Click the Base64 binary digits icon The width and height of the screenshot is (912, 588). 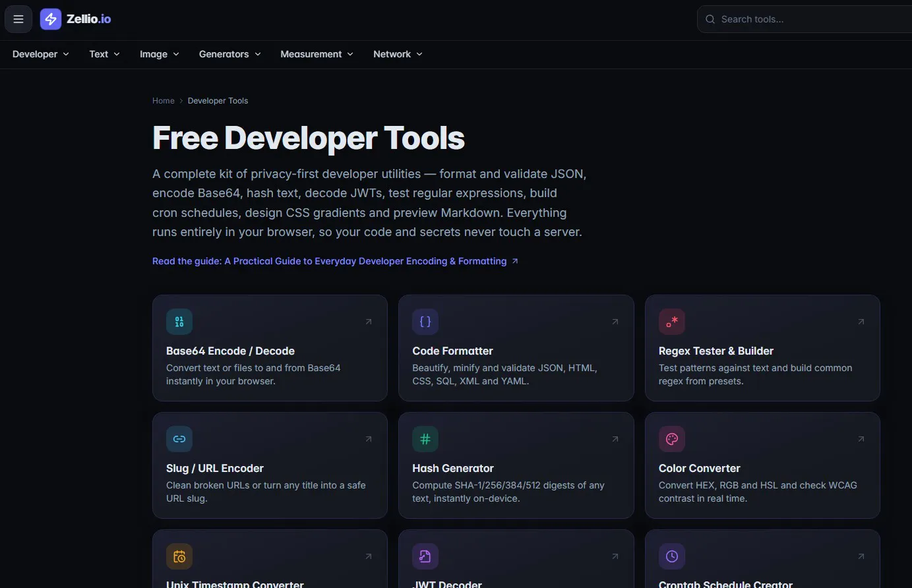click(x=179, y=322)
